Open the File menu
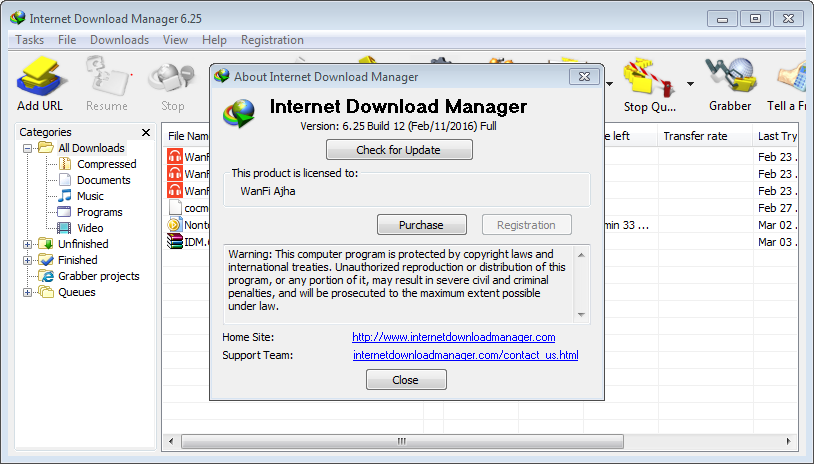Screen dimensions: 814x464 tap(67, 40)
